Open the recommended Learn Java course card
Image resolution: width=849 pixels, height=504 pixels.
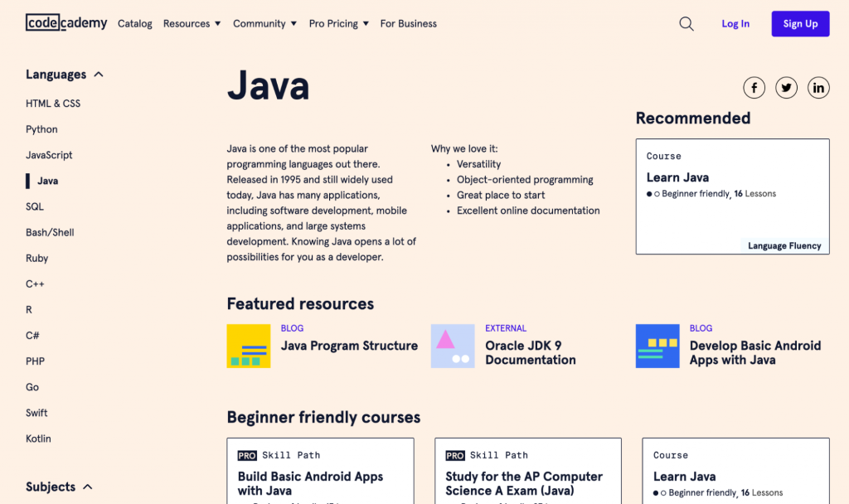(732, 196)
